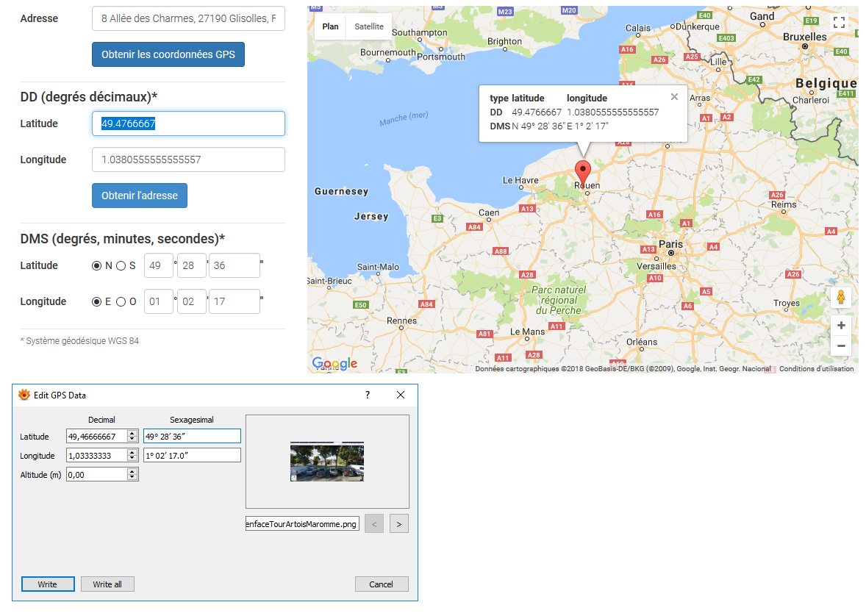The height and width of the screenshot is (616, 866).
Task: Zoom in using the map plus button
Action: coord(840,326)
